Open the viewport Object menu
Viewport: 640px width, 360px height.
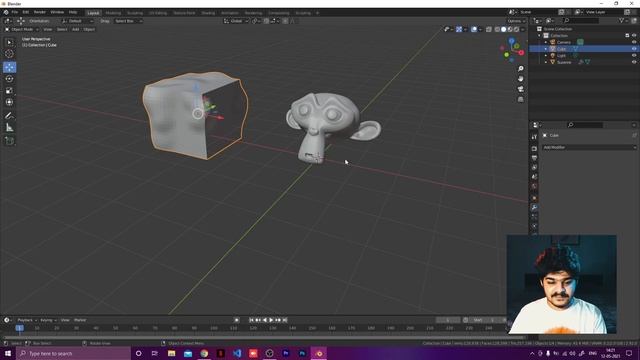click(x=89, y=29)
